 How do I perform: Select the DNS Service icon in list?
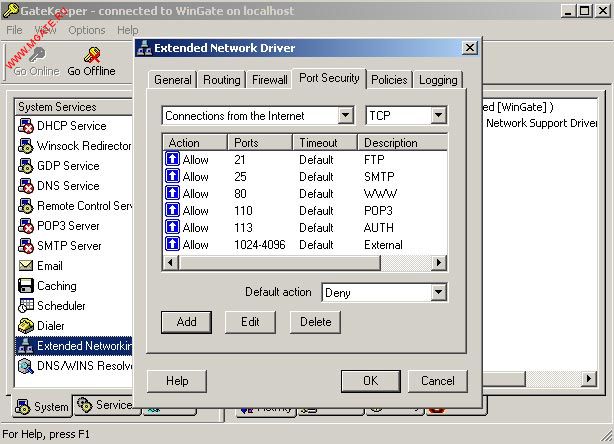click(26, 186)
